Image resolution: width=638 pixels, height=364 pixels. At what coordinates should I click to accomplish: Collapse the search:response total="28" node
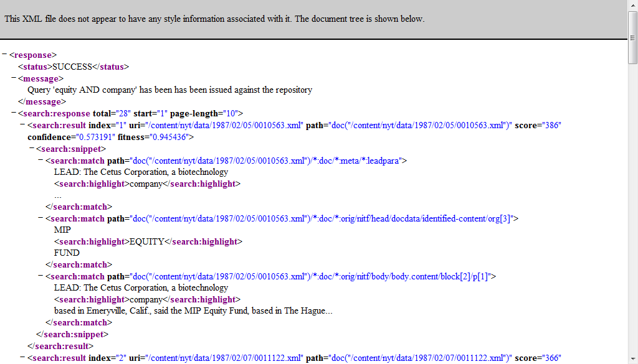coord(14,113)
